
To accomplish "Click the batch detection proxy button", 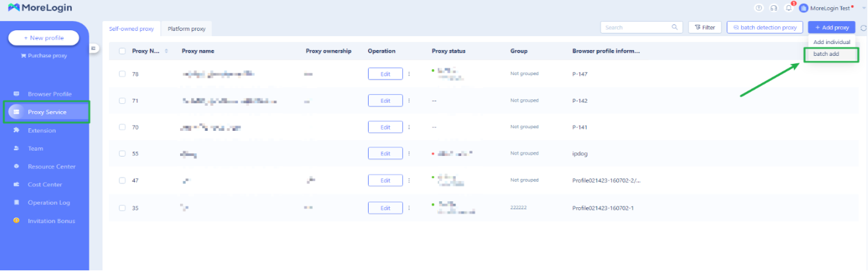I will (764, 28).
